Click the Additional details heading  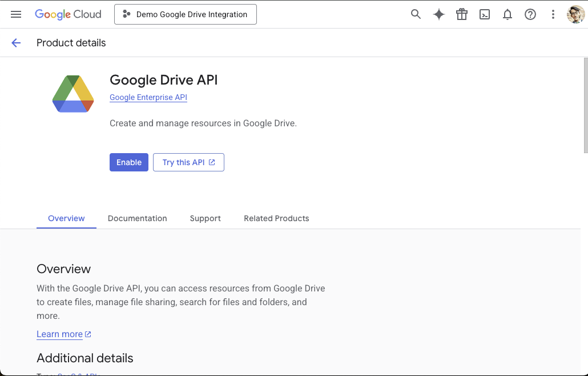[x=84, y=358]
